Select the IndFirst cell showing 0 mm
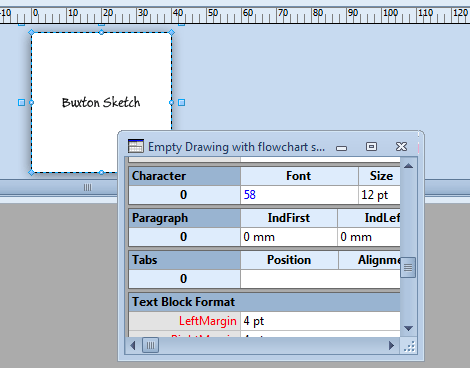 coord(289,237)
